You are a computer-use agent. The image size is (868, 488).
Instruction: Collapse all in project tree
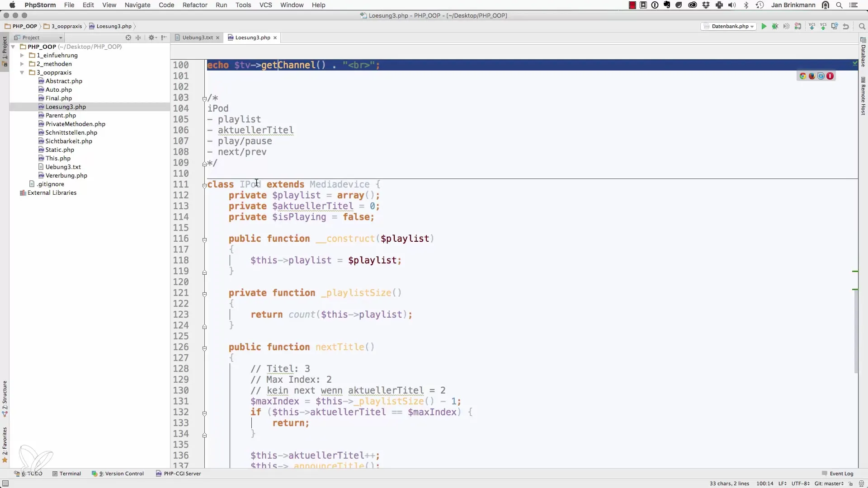[x=138, y=38]
